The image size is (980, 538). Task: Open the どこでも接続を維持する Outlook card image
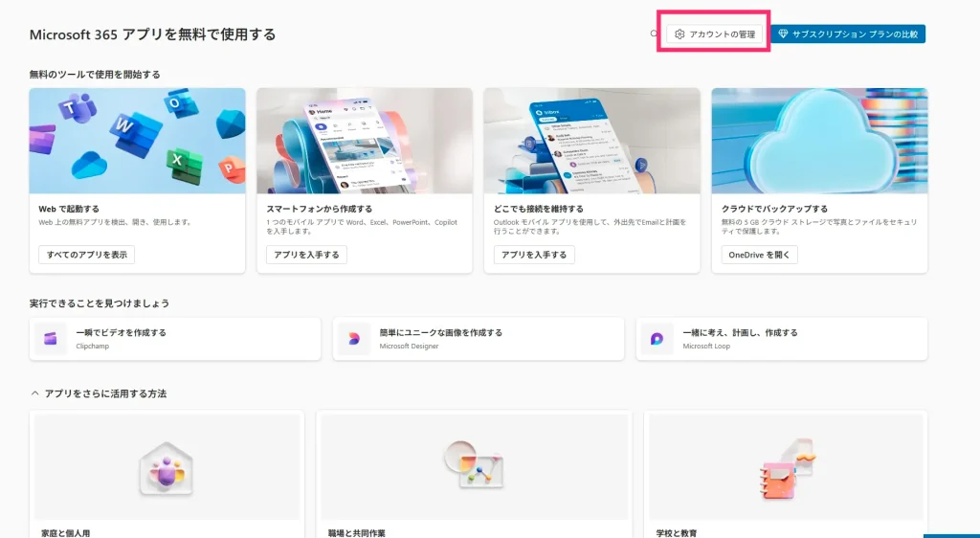591,141
